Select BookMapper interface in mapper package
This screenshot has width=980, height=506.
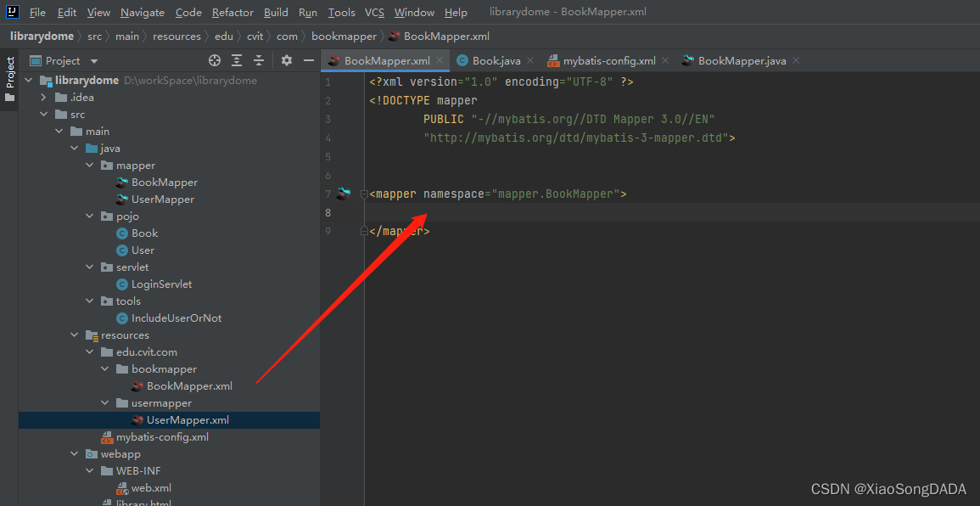point(165,182)
